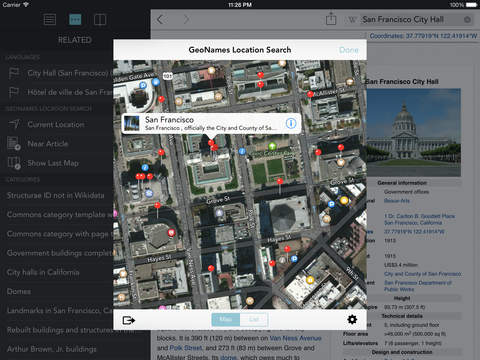
Task: Open the Van Ness Avenue link
Action: (295, 338)
